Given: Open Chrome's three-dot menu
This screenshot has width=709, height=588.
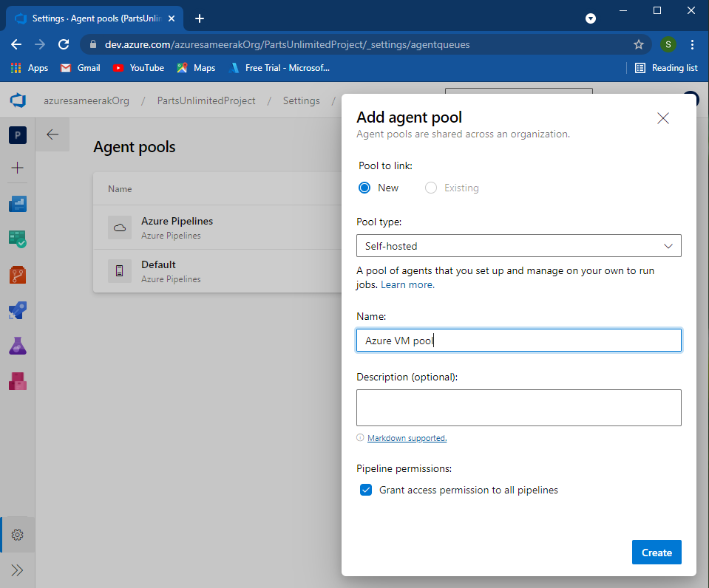Looking at the screenshot, I should coord(693,44).
